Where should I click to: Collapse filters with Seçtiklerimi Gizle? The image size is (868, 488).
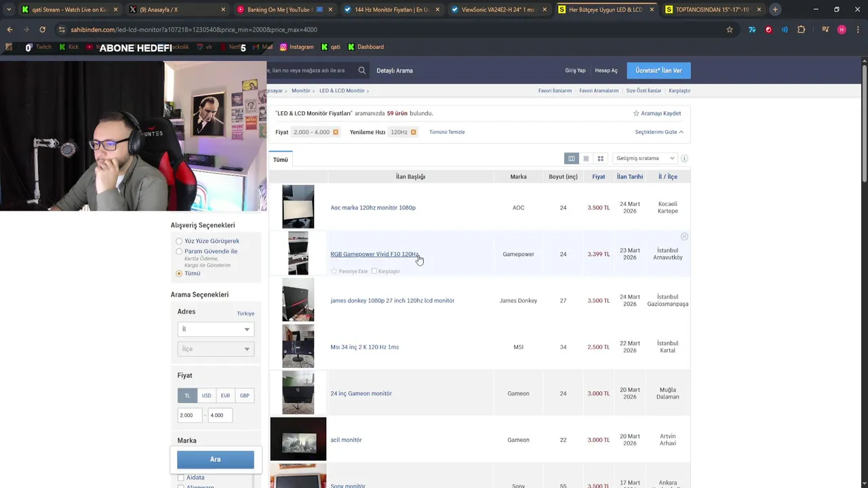click(x=659, y=132)
